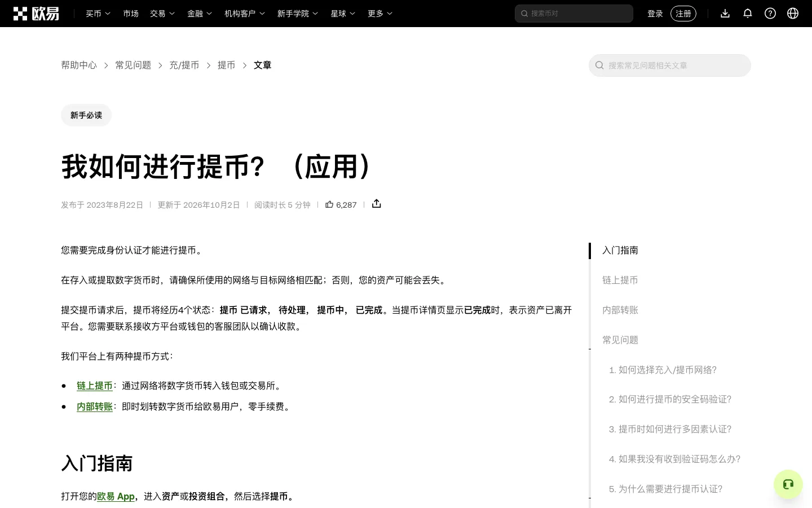This screenshot has height=508, width=812.
Task: Click the 阅读时长 5 分钟 text
Action: coord(283,205)
